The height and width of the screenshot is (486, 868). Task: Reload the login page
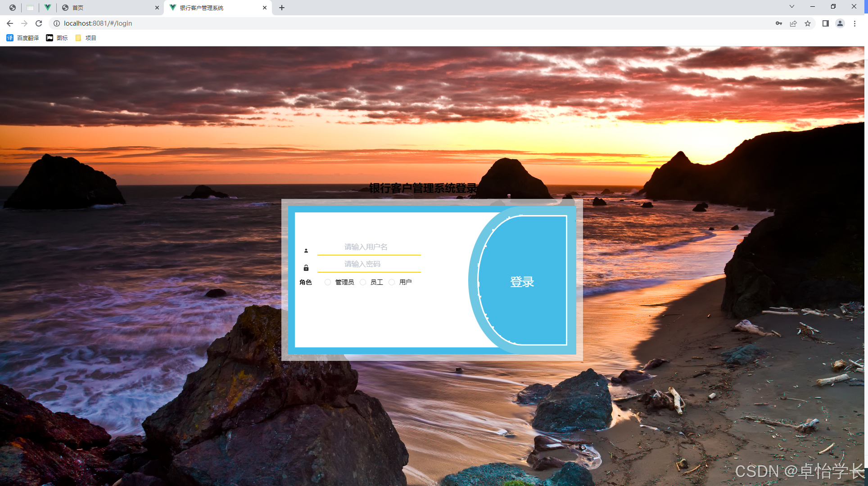tap(39, 23)
